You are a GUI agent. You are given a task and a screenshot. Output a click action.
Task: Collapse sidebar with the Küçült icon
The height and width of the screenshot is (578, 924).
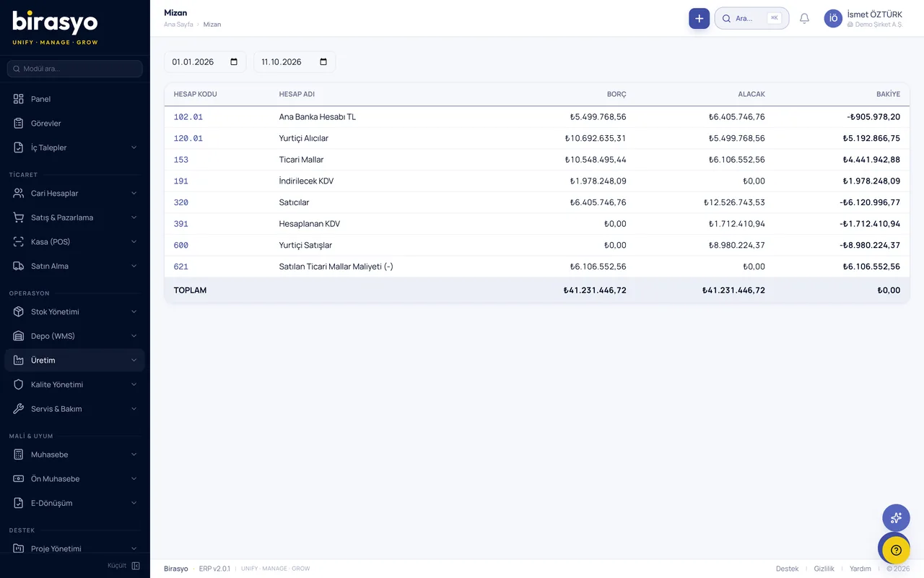(136, 566)
